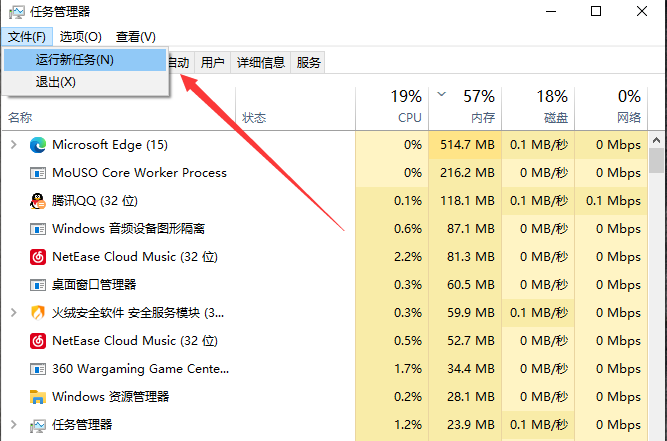Open the 查看(V) menu
Screen dimensions: 667x441
coord(136,37)
